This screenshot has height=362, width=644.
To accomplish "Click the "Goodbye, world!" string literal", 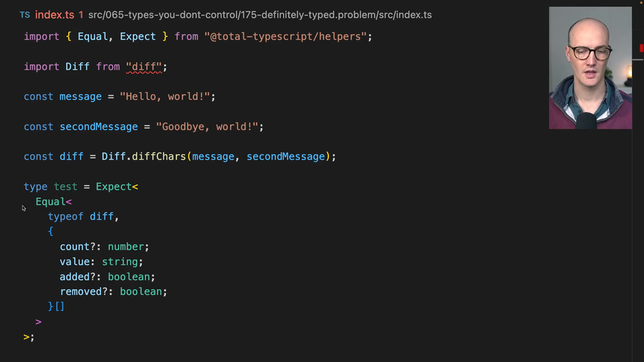I will point(207,127).
